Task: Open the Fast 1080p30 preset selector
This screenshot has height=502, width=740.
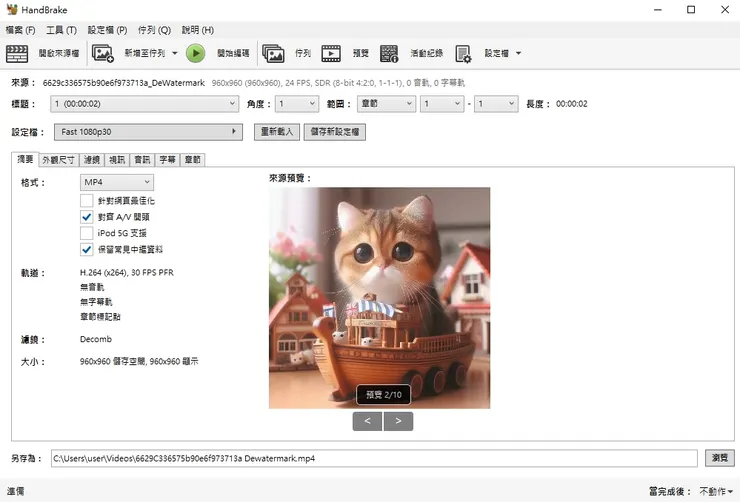Action: [148, 132]
